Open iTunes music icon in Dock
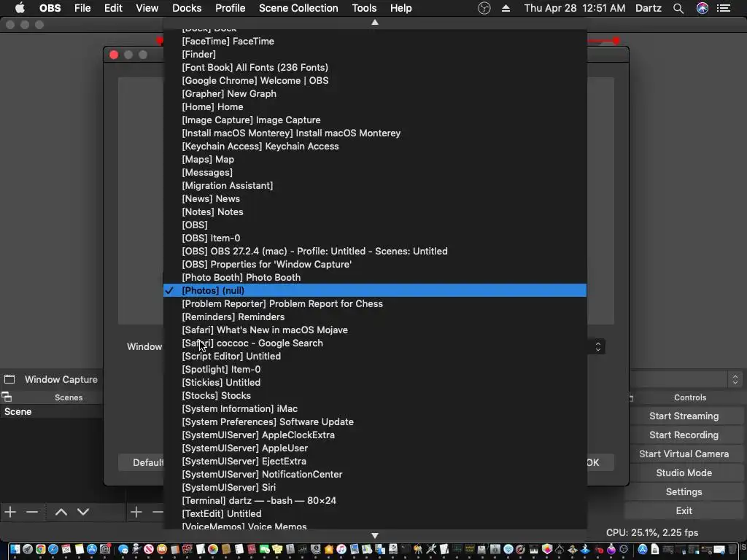The image size is (747, 560). coord(341,549)
